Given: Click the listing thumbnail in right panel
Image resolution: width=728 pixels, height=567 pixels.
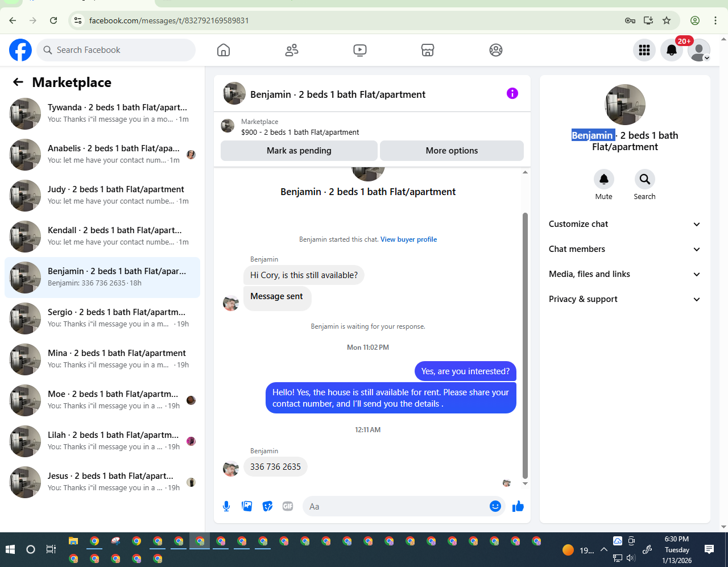Looking at the screenshot, I should tap(625, 105).
